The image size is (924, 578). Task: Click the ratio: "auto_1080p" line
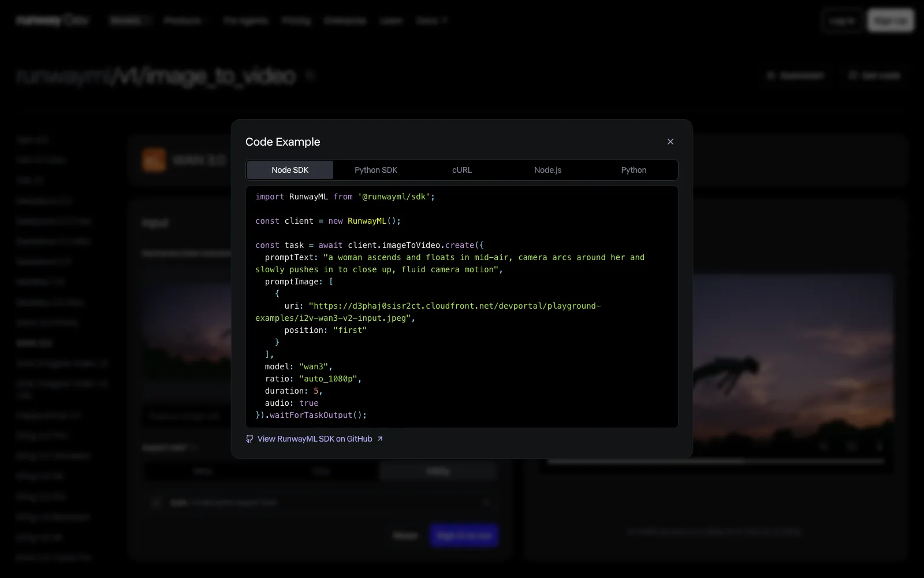pyautogui.click(x=313, y=379)
